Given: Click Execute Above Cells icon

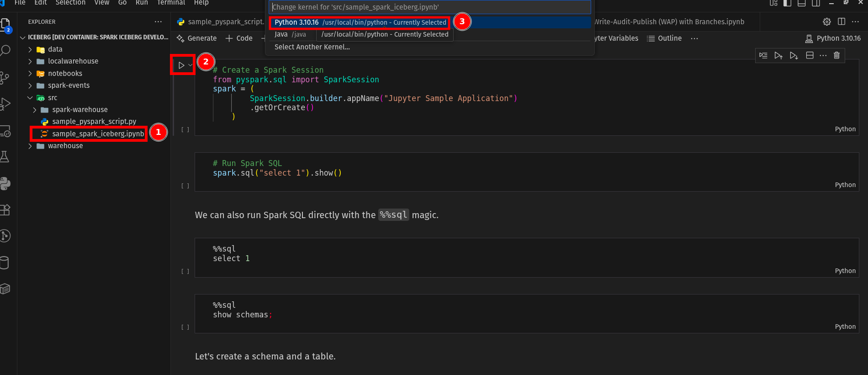Looking at the screenshot, I should tap(778, 55).
